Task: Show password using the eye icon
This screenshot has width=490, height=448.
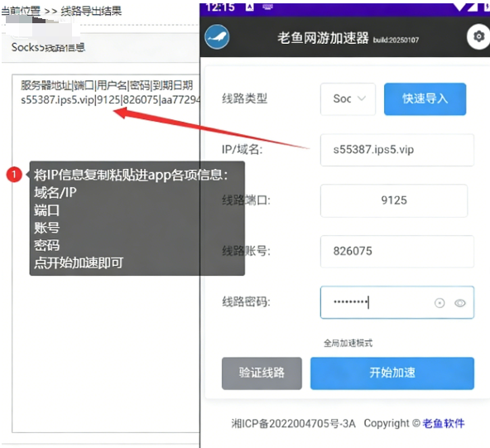Action: [460, 303]
